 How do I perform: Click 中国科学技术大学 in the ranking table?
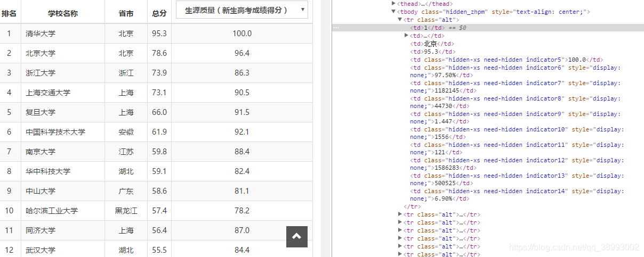[55, 132]
